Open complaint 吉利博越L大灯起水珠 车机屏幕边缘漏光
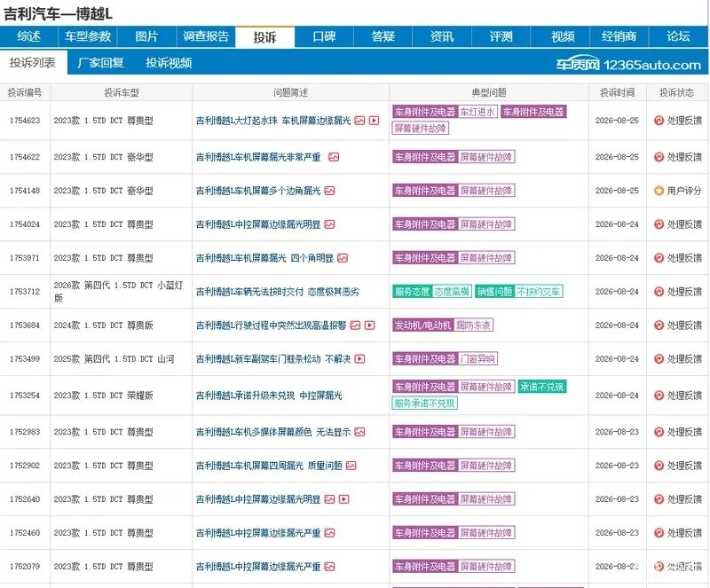This screenshot has width=710, height=588. point(273,121)
